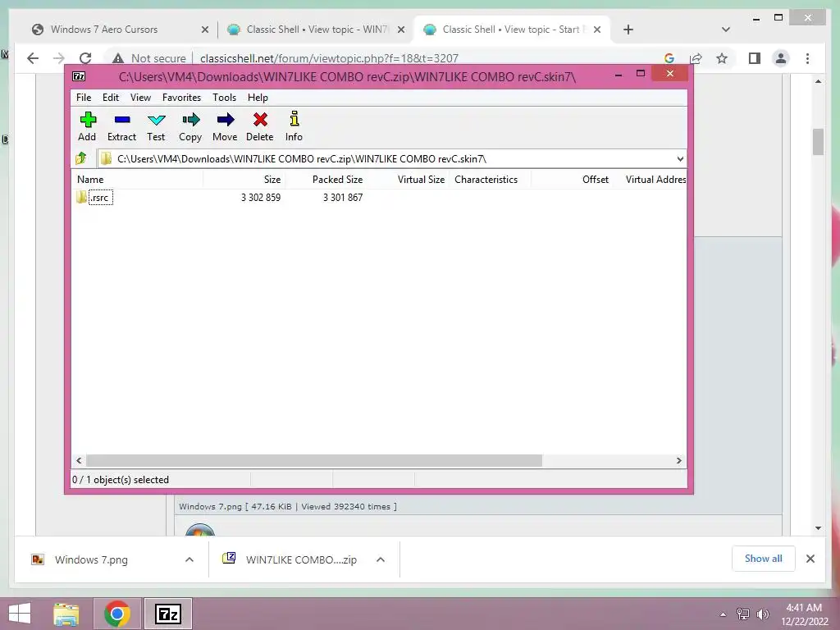The image size is (840, 630).
Task: Expand WIN7LIKE COMBO zip download options
Action: [381, 559]
